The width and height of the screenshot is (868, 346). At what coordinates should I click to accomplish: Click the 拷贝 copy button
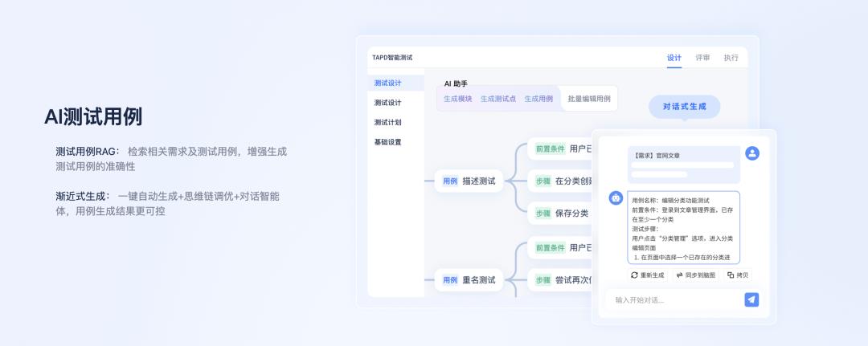(x=738, y=275)
